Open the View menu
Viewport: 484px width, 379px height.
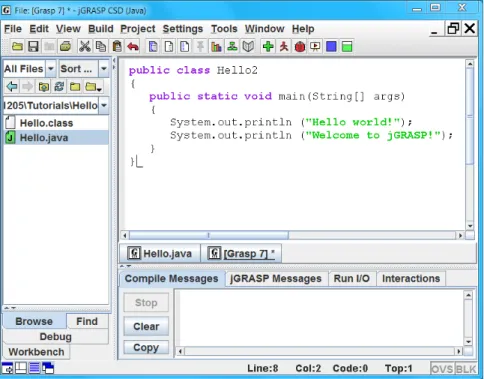[x=68, y=29]
